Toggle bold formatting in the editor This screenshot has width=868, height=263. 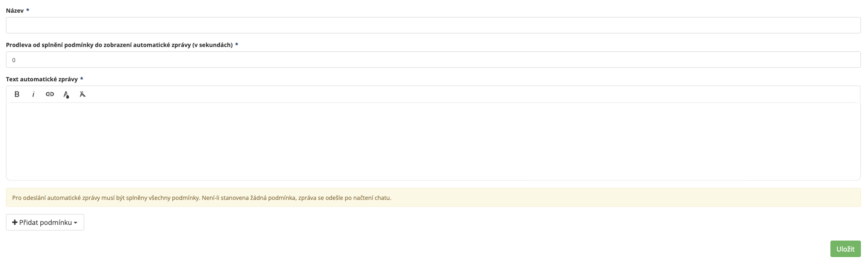point(17,94)
